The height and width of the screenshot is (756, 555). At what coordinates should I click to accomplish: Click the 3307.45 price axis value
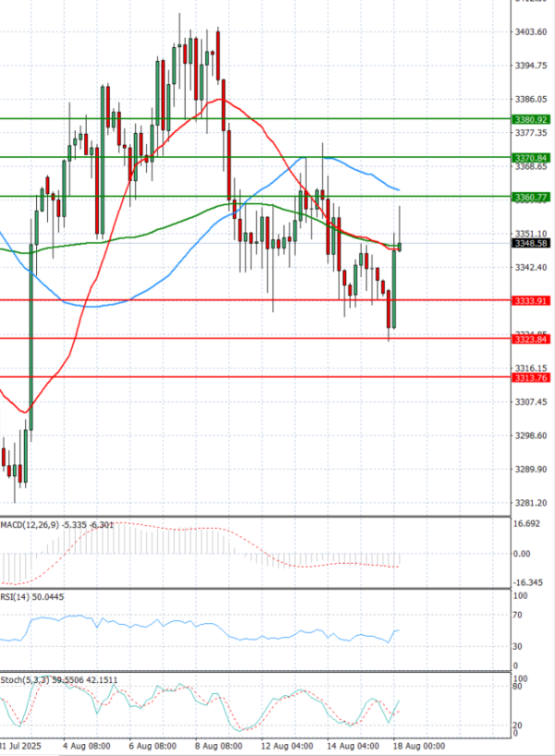coord(531,402)
